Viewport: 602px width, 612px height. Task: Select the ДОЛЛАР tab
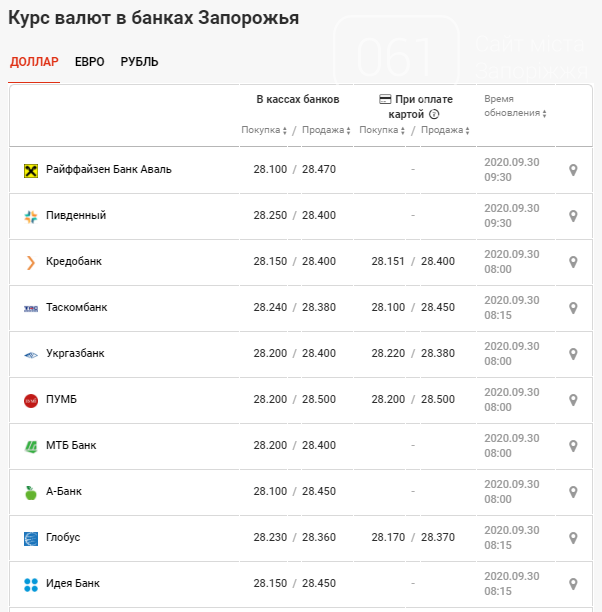tap(34, 62)
